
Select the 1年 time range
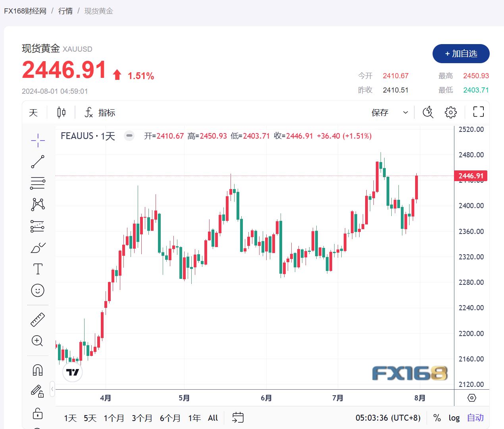coord(194,418)
